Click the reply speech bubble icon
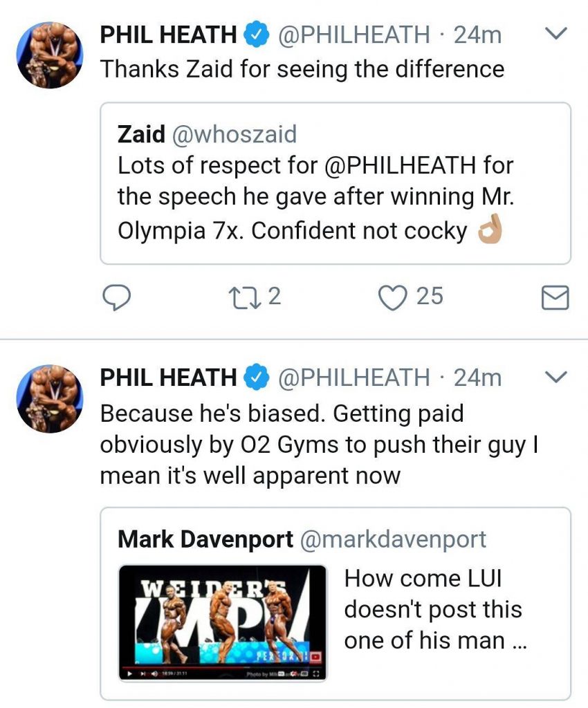 118,297
